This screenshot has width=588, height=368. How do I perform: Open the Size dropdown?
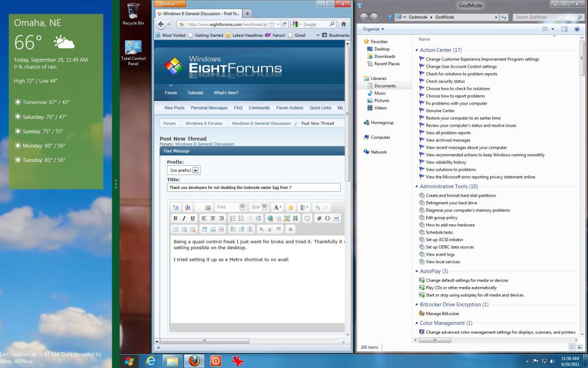coord(259,208)
